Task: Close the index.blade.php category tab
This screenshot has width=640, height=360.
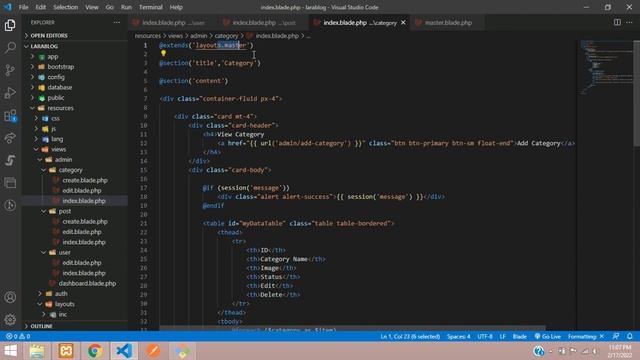Action: [x=403, y=22]
